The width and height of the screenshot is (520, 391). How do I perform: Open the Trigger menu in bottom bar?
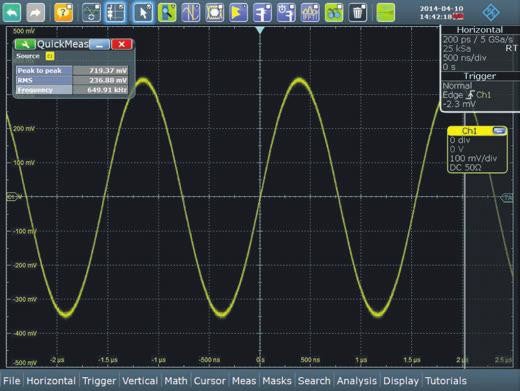99,381
